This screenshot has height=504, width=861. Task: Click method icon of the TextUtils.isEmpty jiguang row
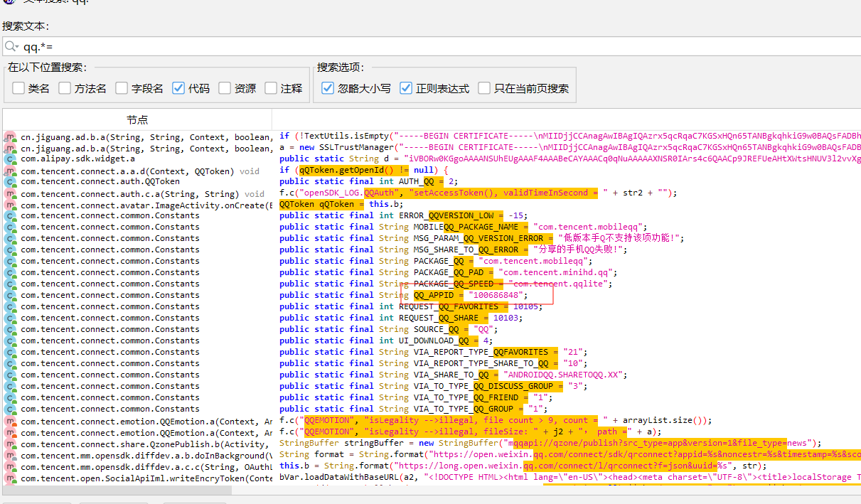point(11,136)
